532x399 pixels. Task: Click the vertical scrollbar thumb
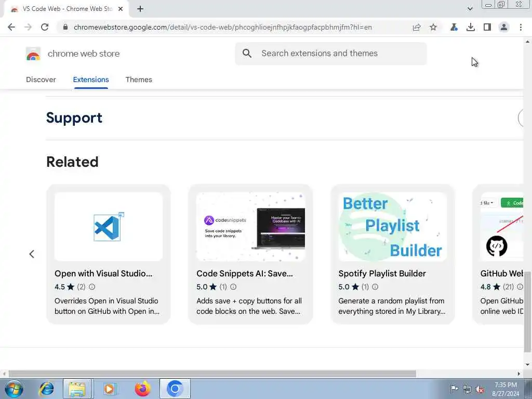click(x=527, y=312)
